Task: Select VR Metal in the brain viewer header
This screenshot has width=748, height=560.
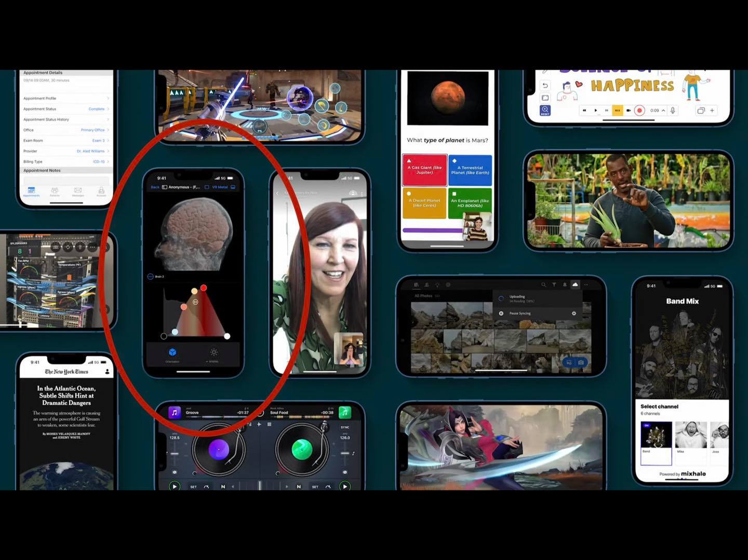Action: (x=220, y=187)
